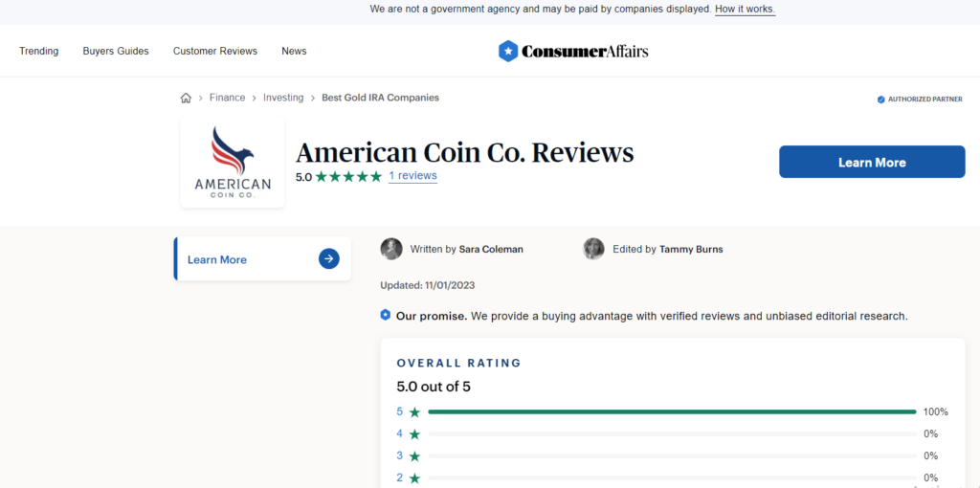Open the How it works link
Viewport: 980px width, 488px height.
[x=745, y=10]
